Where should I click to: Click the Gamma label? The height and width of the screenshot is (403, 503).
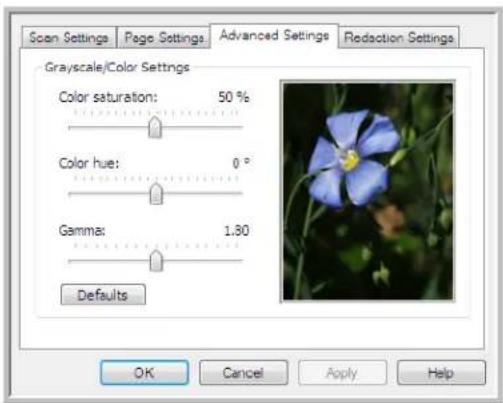(82, 230)
